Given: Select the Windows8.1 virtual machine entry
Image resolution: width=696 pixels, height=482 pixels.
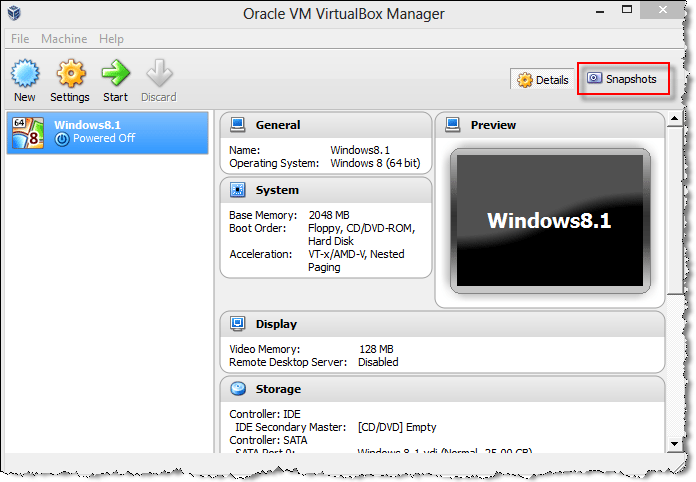Looking at the screenshot, I should 107,133.
